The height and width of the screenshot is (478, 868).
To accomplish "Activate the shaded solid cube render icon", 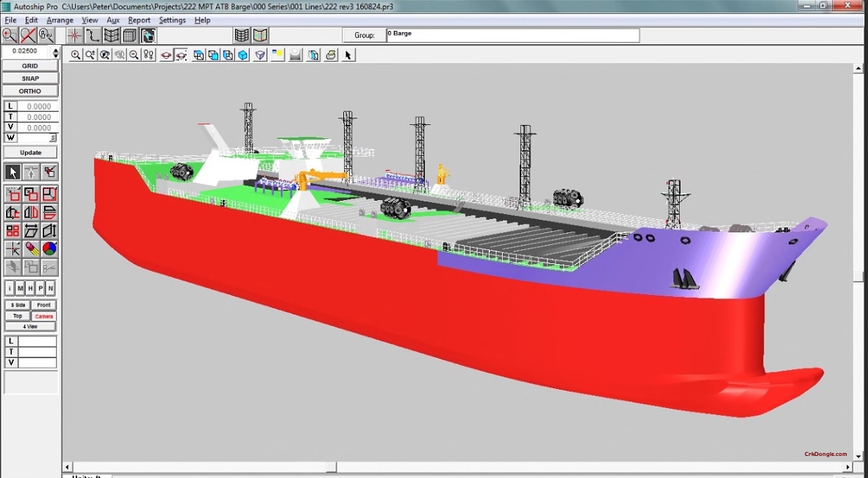I will point(242,54).
